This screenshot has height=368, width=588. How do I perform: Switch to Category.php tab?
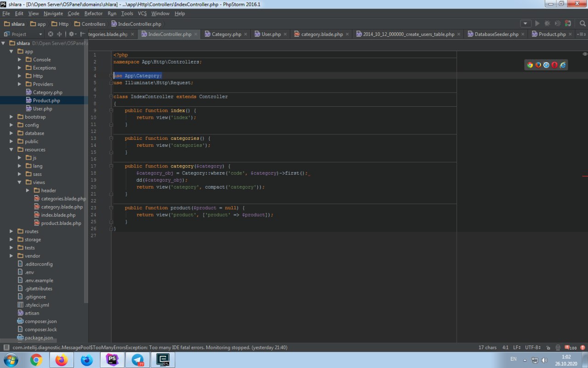[x=226, y=34]
